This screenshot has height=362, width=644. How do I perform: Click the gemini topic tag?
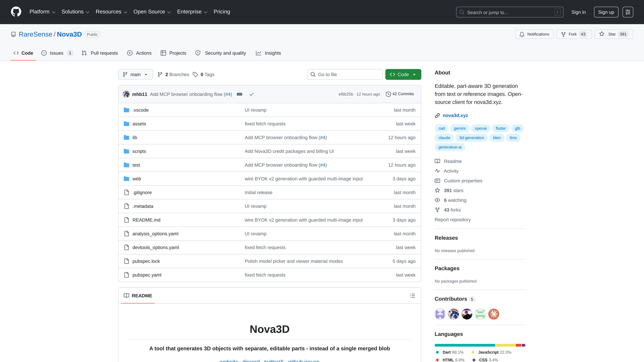coord(460,128)
